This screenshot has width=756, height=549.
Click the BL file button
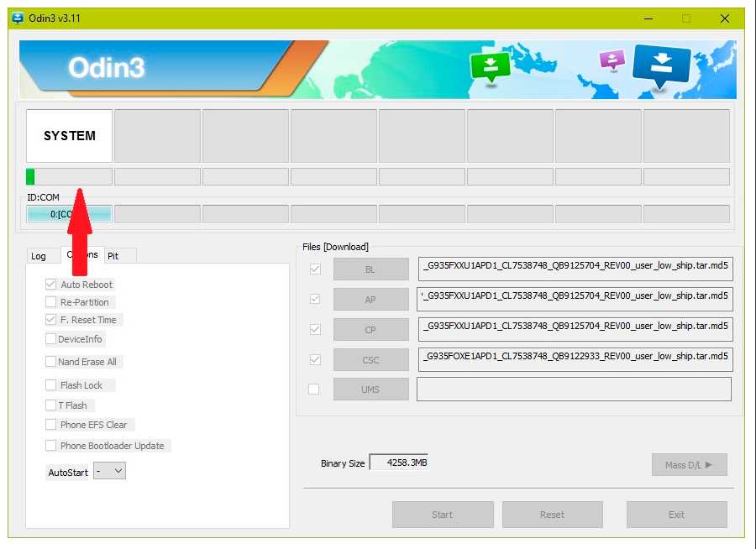370,269
